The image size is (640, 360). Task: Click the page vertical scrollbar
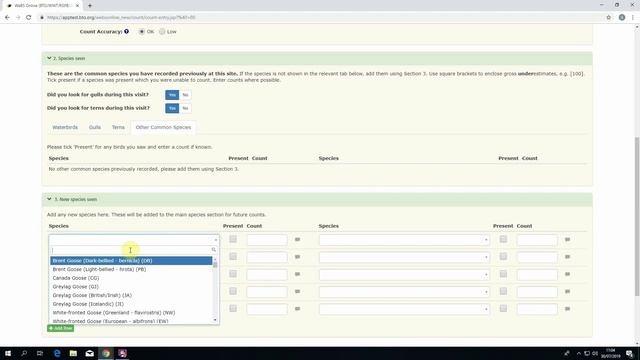coord(636,216)
